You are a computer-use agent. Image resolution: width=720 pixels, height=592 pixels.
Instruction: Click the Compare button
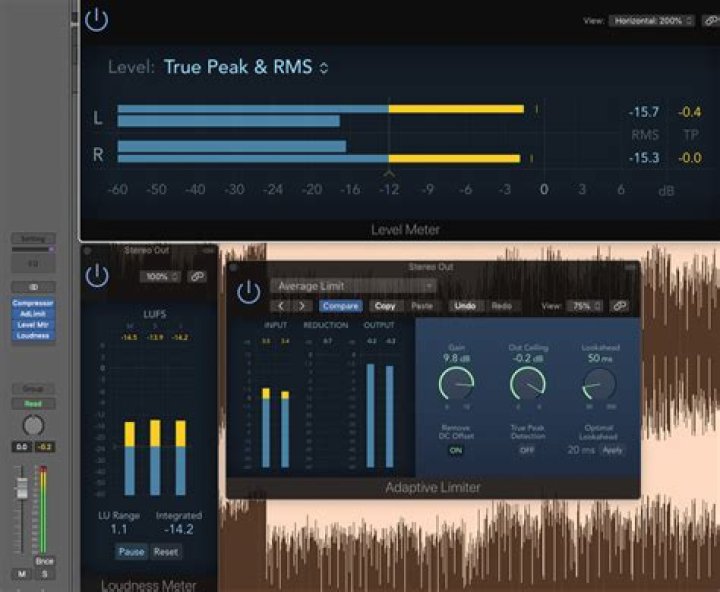340,306
